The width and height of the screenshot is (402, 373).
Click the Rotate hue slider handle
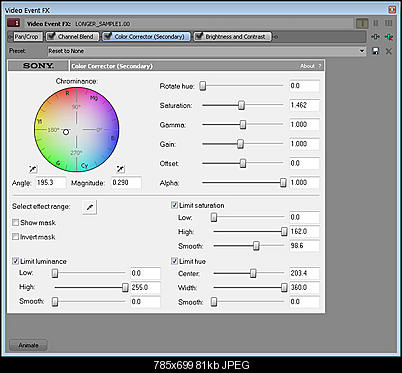(203, 86)
